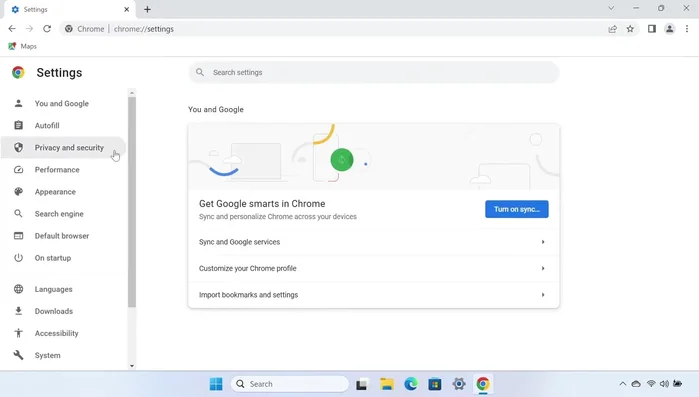
Task: Open Search engine settings
Action: click(59, 214)
